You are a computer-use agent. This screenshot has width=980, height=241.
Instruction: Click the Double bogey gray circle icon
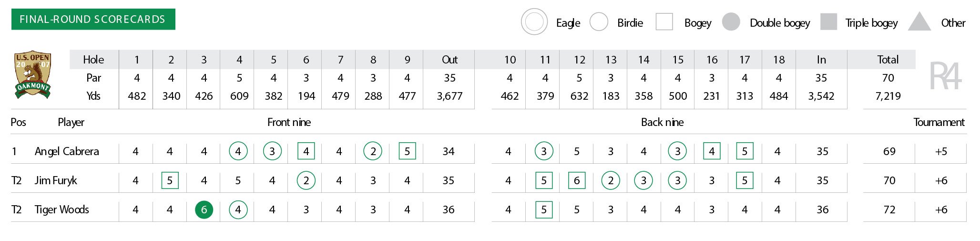coord(731,22)
